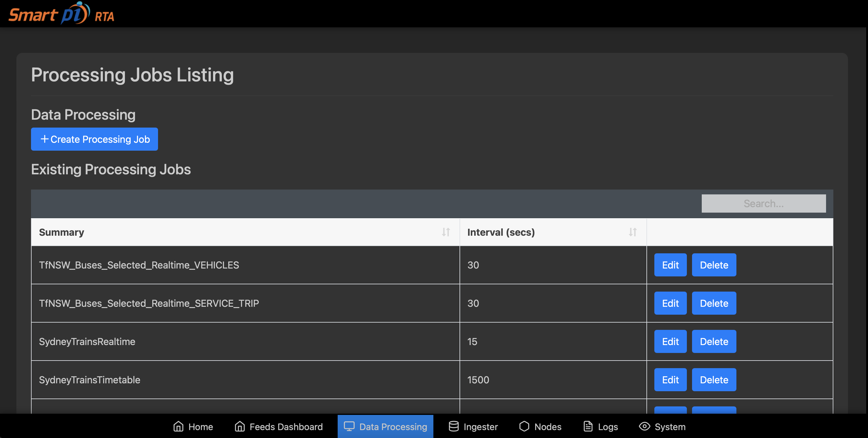Image resolution: width=868 pixels, height=438 pixels.
Task: Delete the SydneyTrainsTimetable job
Action: (x=714, y=380)
